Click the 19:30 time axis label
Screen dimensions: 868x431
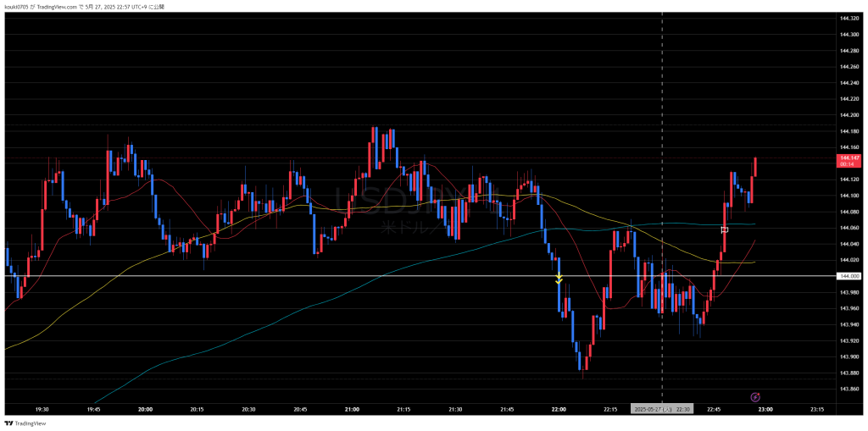click(x=42, y=409)
